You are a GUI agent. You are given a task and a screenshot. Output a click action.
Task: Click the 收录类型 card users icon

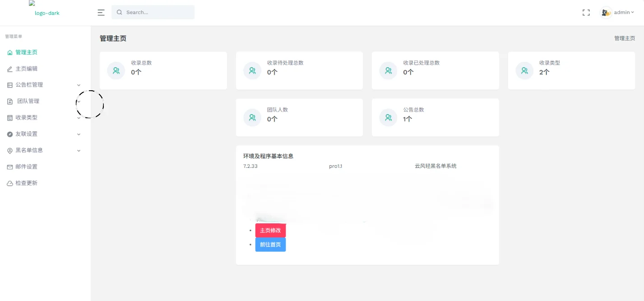coord(524,70)
